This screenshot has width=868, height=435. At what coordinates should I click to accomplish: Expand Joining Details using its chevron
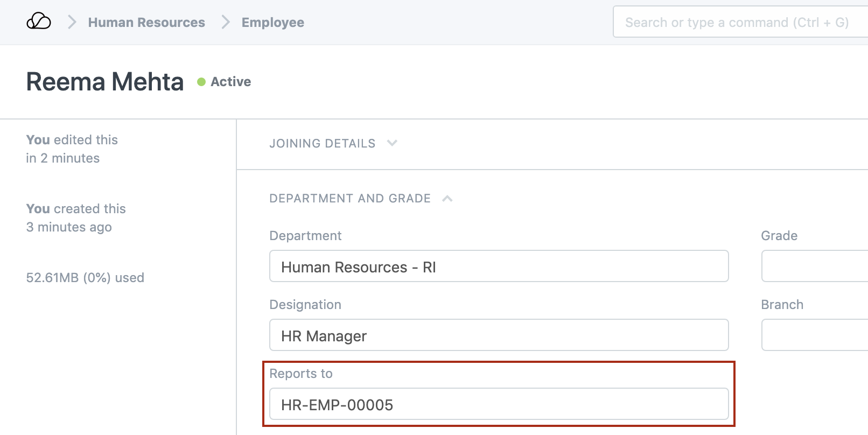[x=392, y=143]
